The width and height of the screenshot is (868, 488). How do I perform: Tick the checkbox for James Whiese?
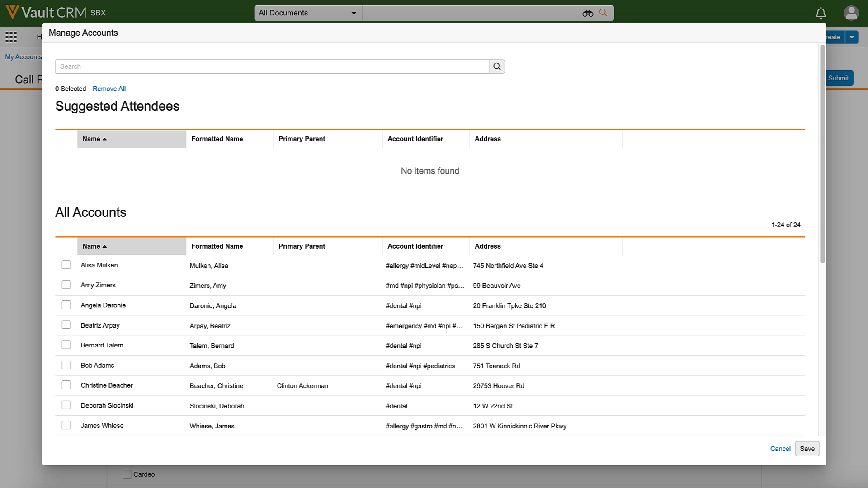tap(66, 425)
